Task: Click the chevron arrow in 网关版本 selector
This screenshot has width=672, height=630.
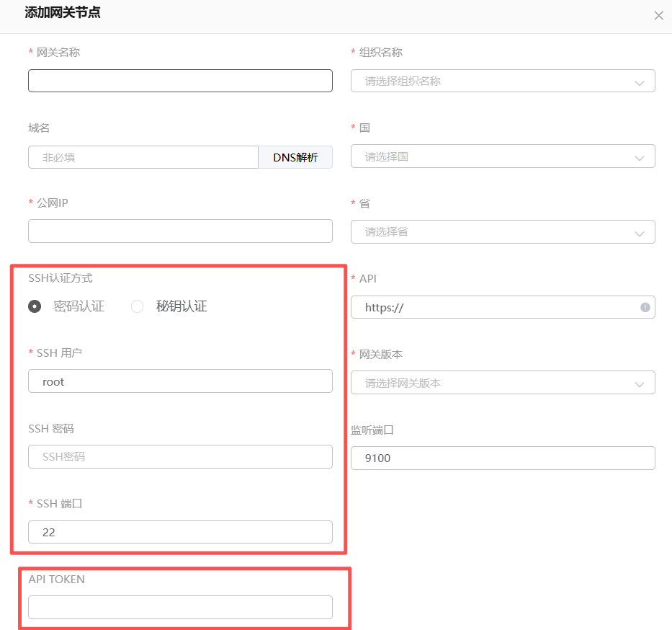Action: (x=639, y=384)
